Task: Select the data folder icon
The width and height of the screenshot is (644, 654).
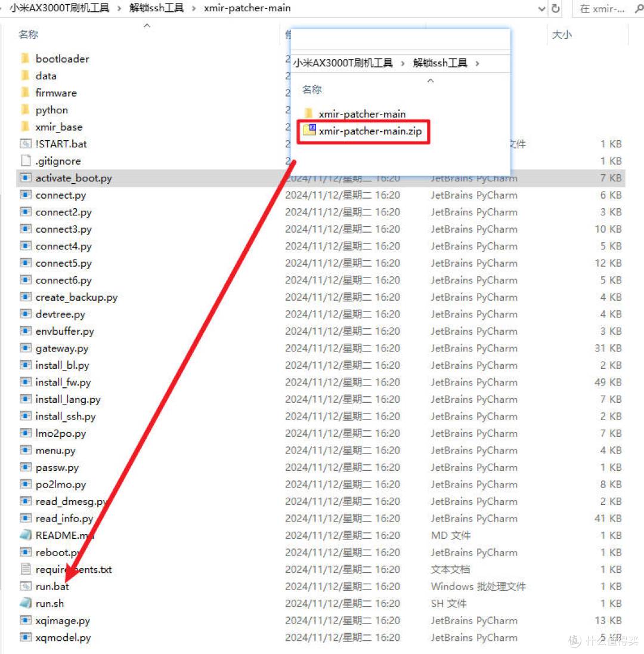Action: (26, 76)
